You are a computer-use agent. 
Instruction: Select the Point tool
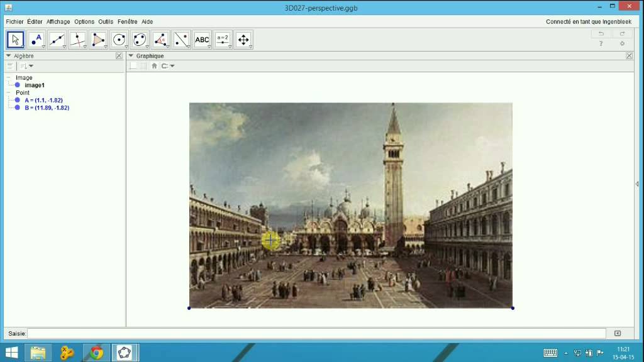pos(36,40)
